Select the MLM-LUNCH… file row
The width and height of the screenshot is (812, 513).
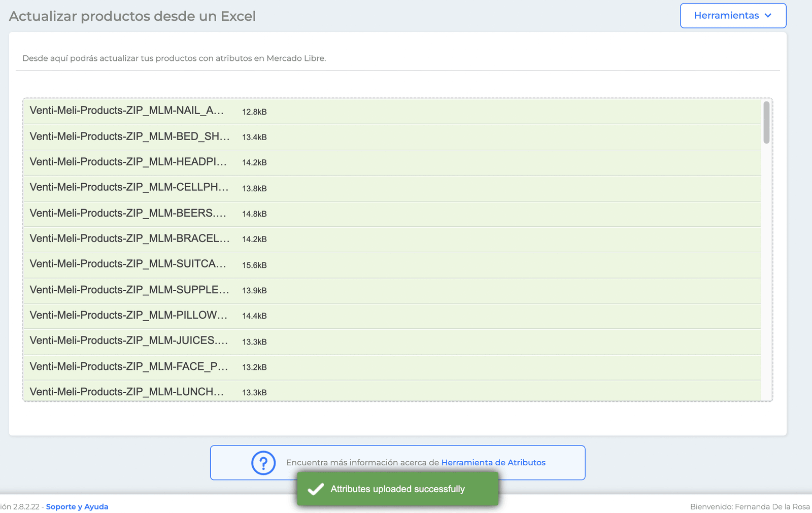pos(392,391)
